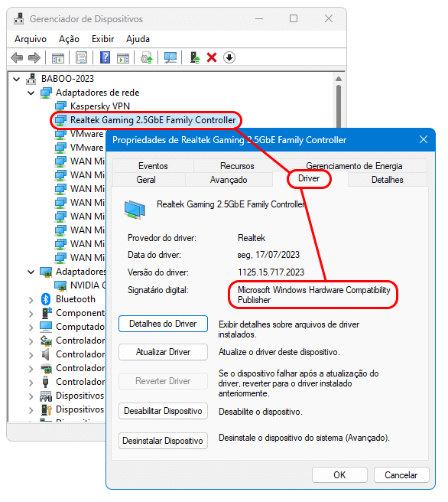Switch to the Gerenciamento de Energia tab

point(354,166)
